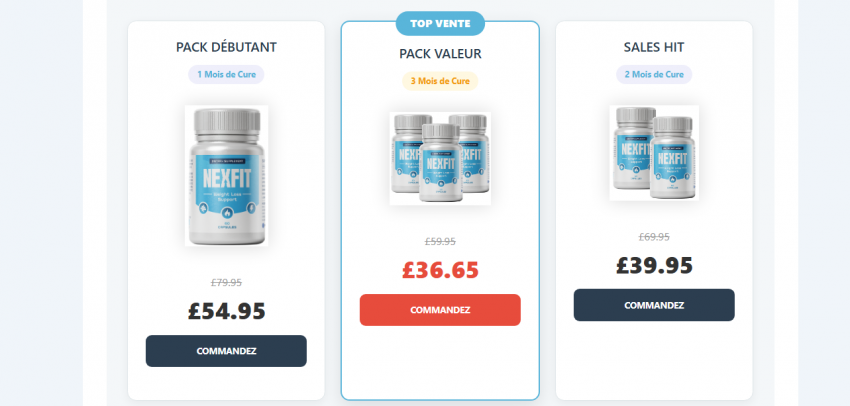Click the PACK DÉBUTANT title
This screenshot has width=850, height=406.
pos(226,47)
